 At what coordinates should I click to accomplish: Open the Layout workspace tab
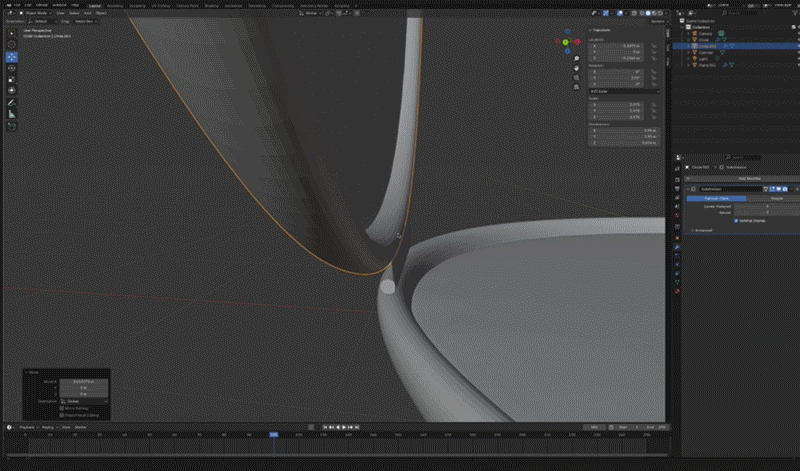pyautogui.click(x=96, y=4)
